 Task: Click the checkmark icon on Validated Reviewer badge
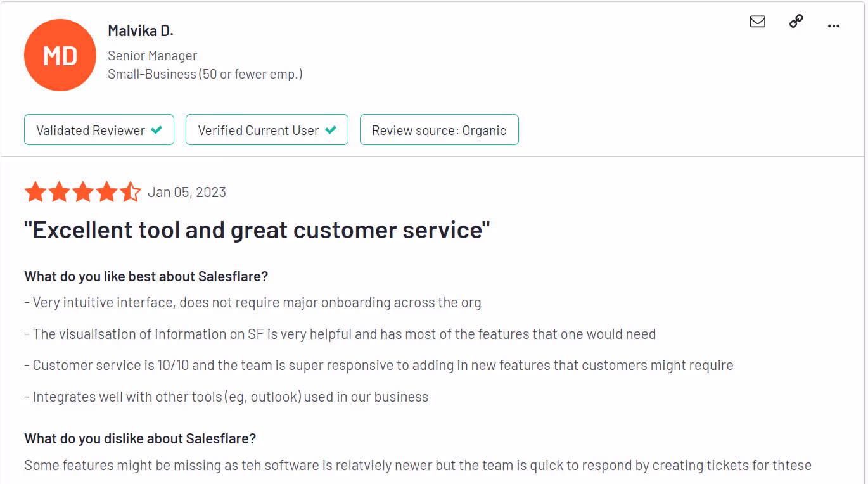(156, 129)
